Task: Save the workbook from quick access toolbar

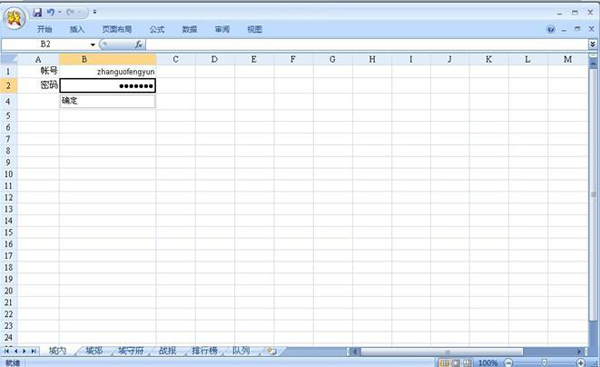Action: point(37,13)
